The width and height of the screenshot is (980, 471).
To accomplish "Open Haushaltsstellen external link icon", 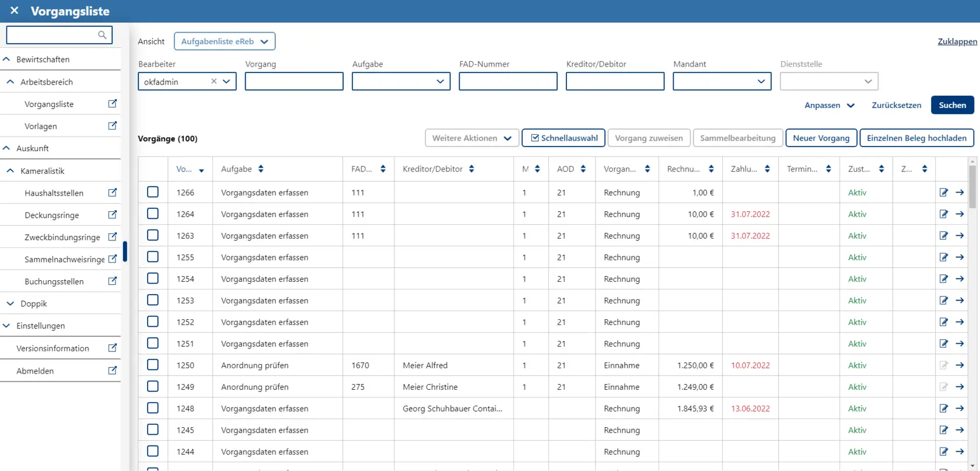I will 113,193.
